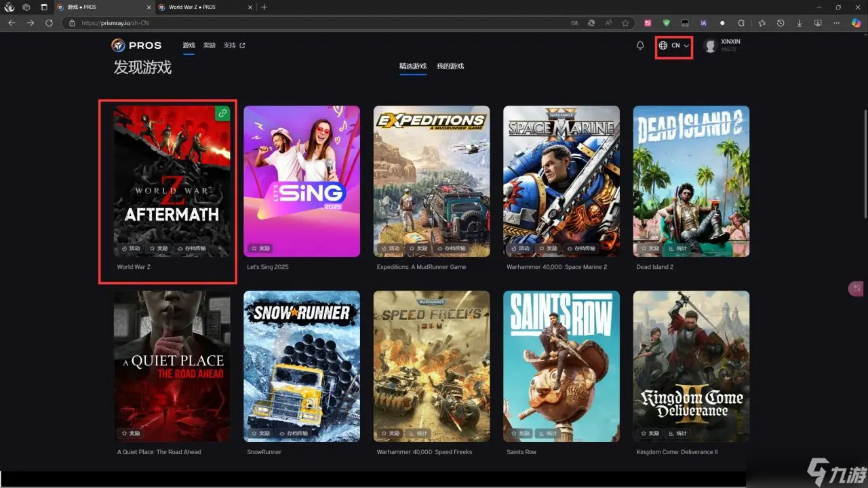Click the 活动 tag on Space Marine 2
This screenshot has height=488, width=868.
519,249
